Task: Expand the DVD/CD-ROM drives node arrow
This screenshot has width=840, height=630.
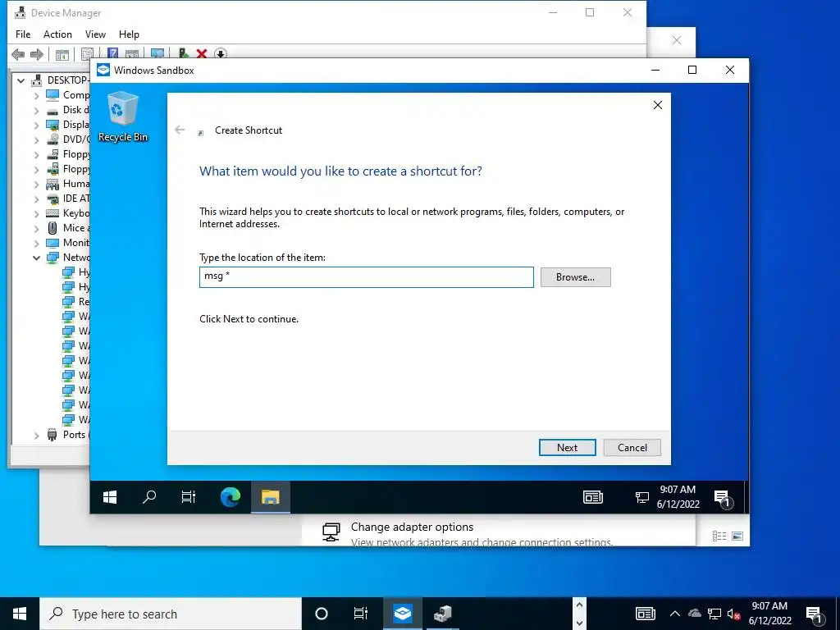Action: [36, 140]
